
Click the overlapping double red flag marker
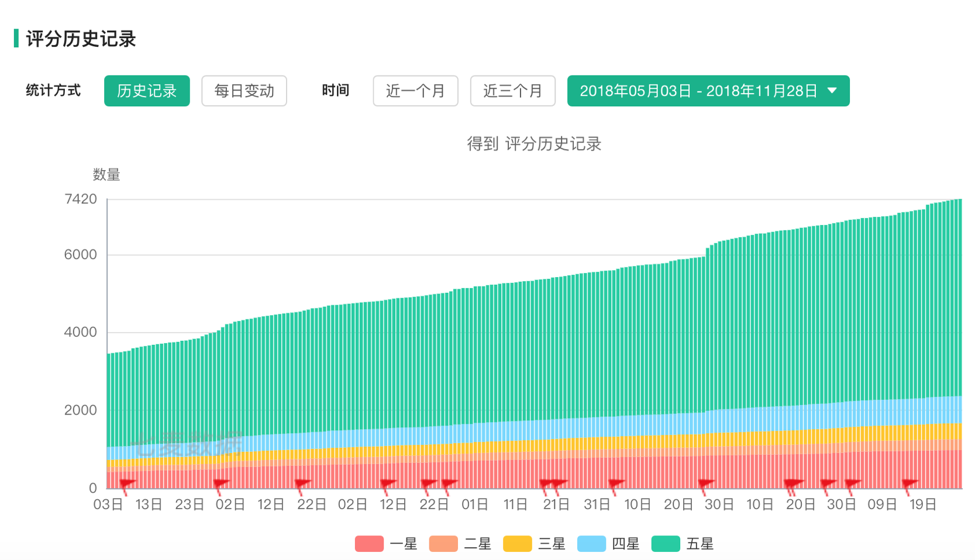click(x=794, y=483)
